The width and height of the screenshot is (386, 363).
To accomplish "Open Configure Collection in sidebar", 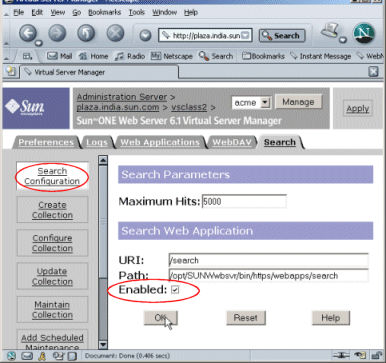I will [52, 243].
